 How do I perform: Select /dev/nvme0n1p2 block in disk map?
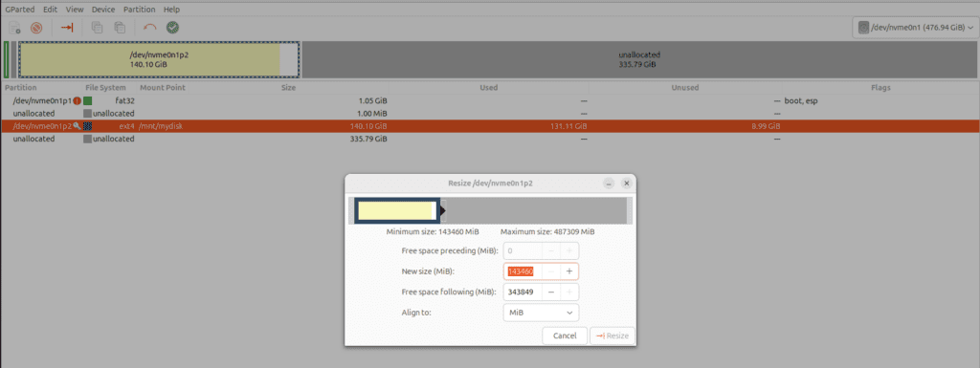(160, 60)
